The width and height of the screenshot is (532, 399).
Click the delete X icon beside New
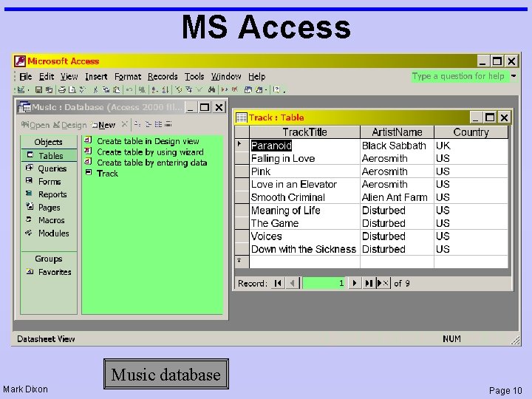pos(125,124)
